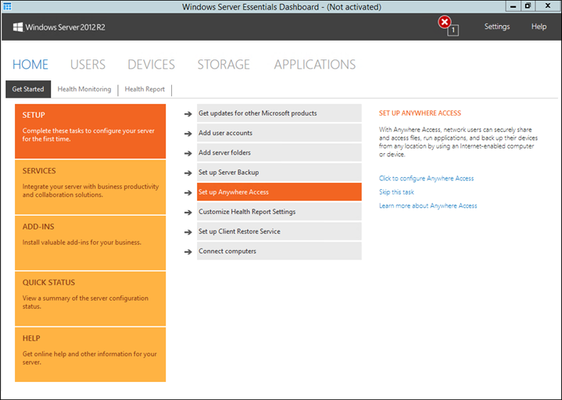Image resolution: width=562 pixels, height=400 pixels.
Task: Open the Health Monitoring tab
Action: tap(84, 89)
